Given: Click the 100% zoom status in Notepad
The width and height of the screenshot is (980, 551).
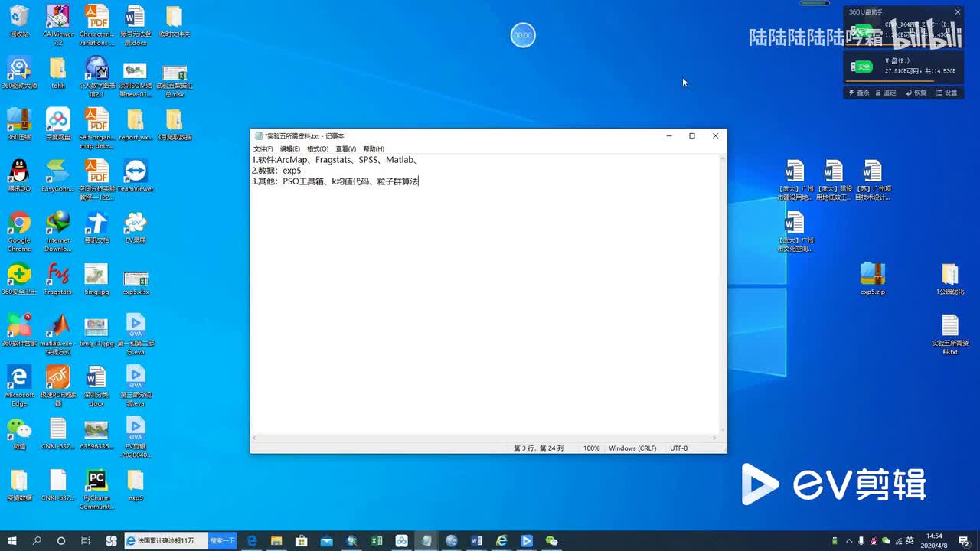Looking at the screenshot, I should [592, 448].
